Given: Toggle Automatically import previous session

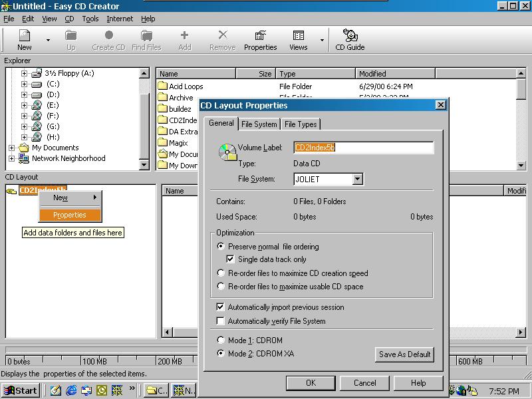Looking at the screenshot, I should point(220,307).
